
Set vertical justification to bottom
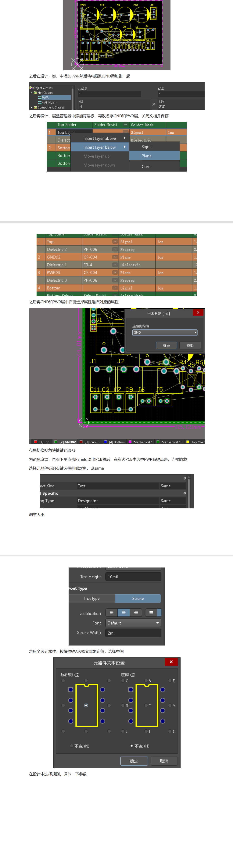(x=151, y=613)
